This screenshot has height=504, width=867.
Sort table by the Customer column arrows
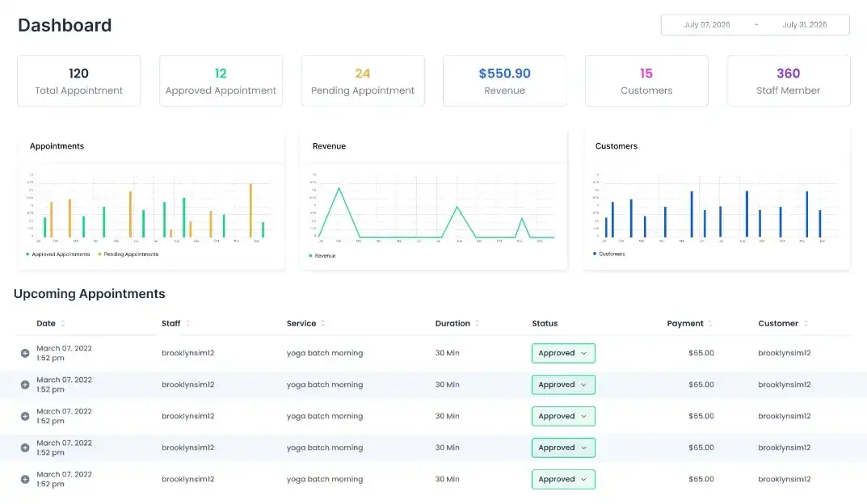click(806, 323)
